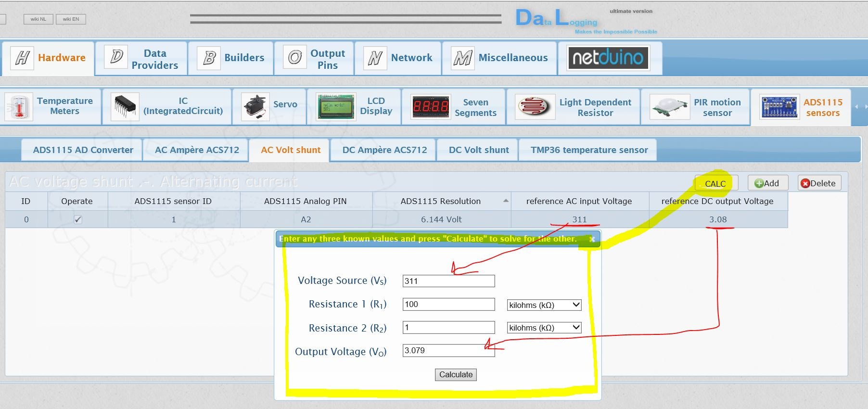868x409 pixels.
Task: Select the Servo category
Action: click(269, 106)
